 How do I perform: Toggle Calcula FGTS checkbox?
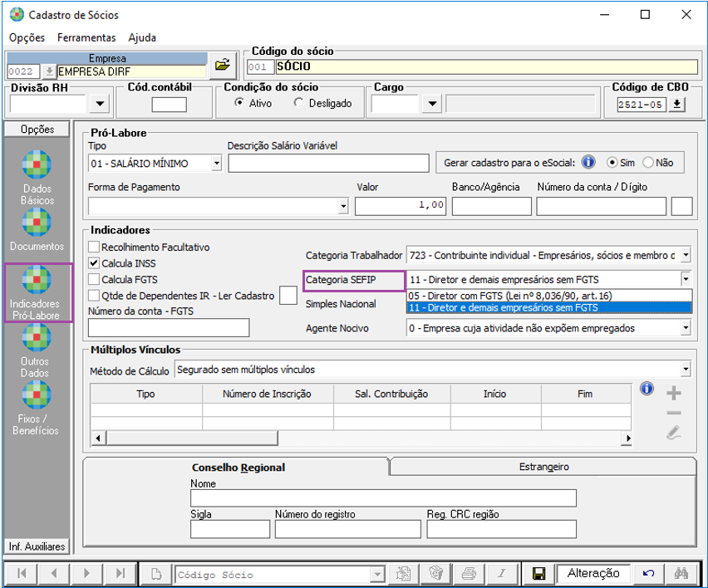pos(94,279)
